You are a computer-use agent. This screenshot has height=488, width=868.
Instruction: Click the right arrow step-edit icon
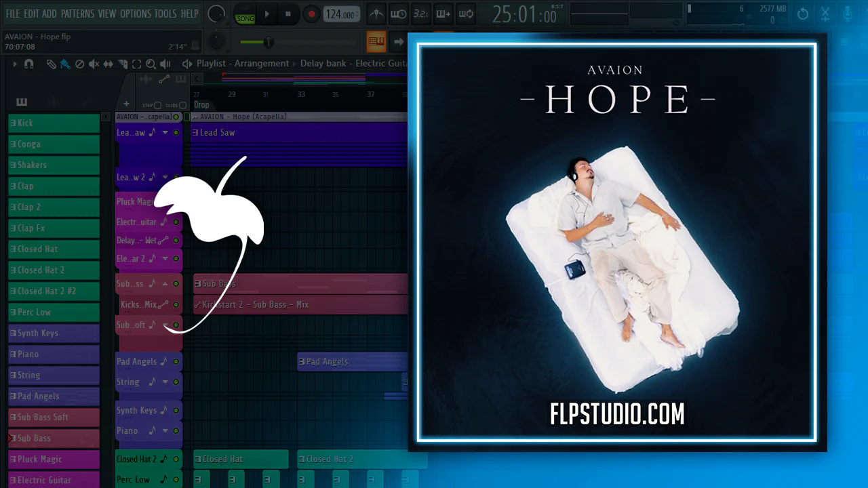point(399,42)
